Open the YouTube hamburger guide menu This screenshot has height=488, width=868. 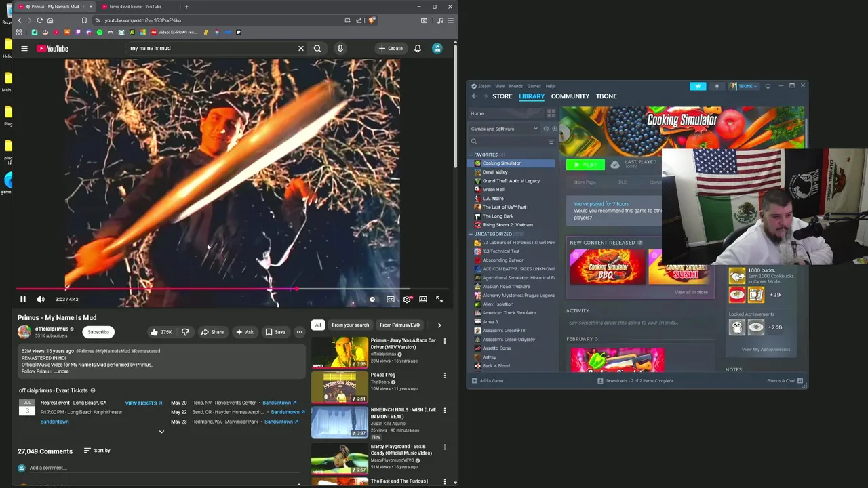pos(24,48)
